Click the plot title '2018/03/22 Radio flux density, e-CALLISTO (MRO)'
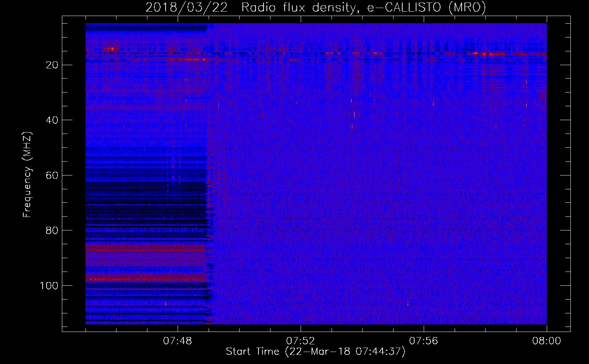589x364 pixels. click(316, 7)
